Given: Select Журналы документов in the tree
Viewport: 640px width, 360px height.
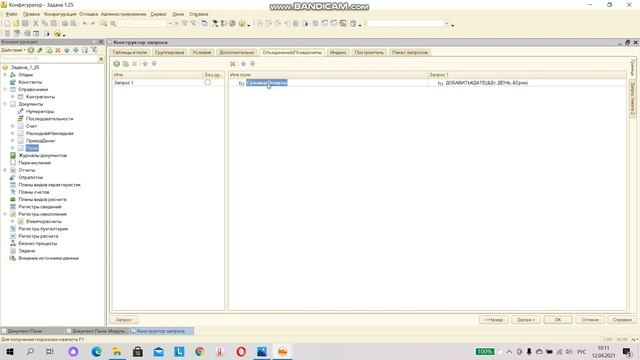Looking at the screenshot, I should (x=42, y=156).
